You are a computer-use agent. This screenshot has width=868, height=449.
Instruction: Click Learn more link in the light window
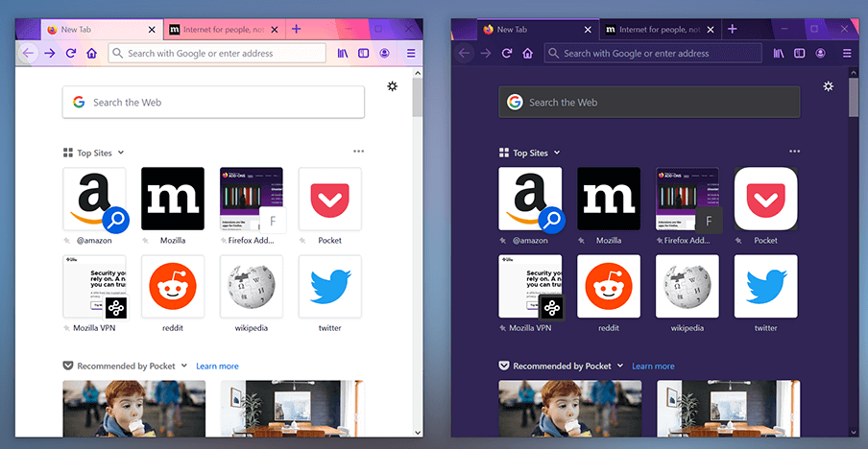[x=218, y=366]
